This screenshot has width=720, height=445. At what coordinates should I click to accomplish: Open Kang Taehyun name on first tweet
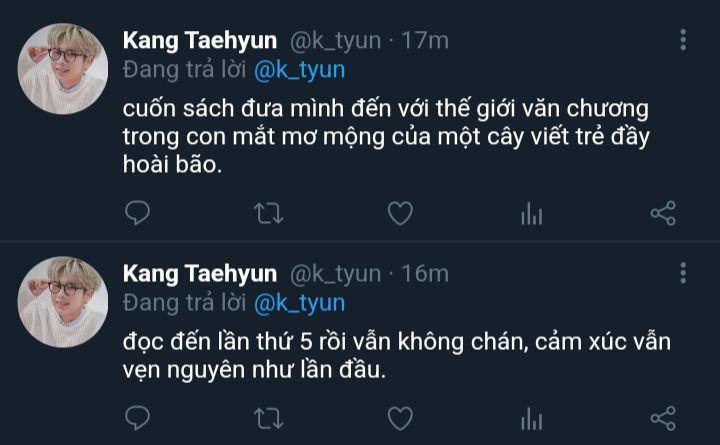[200, 41]
